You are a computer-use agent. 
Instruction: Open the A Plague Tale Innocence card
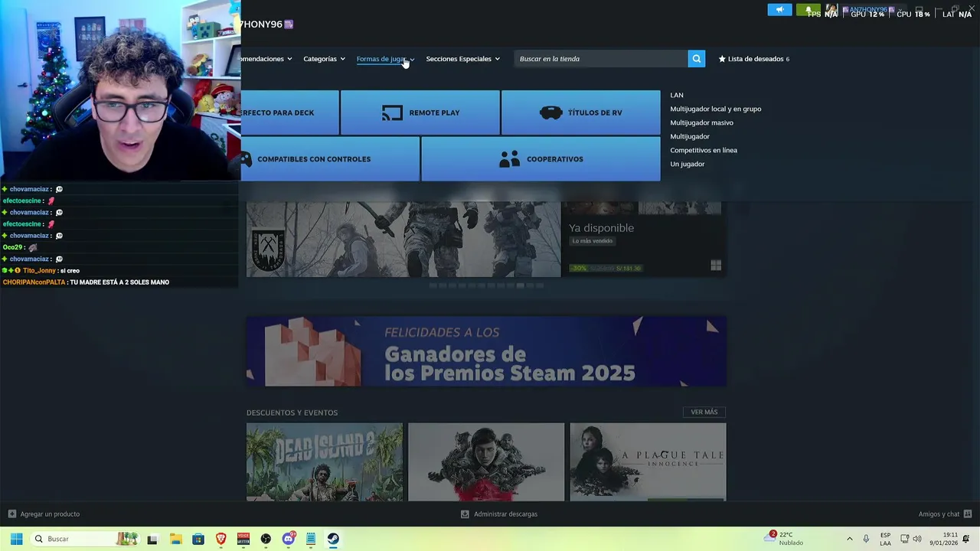tap(648, 462)
